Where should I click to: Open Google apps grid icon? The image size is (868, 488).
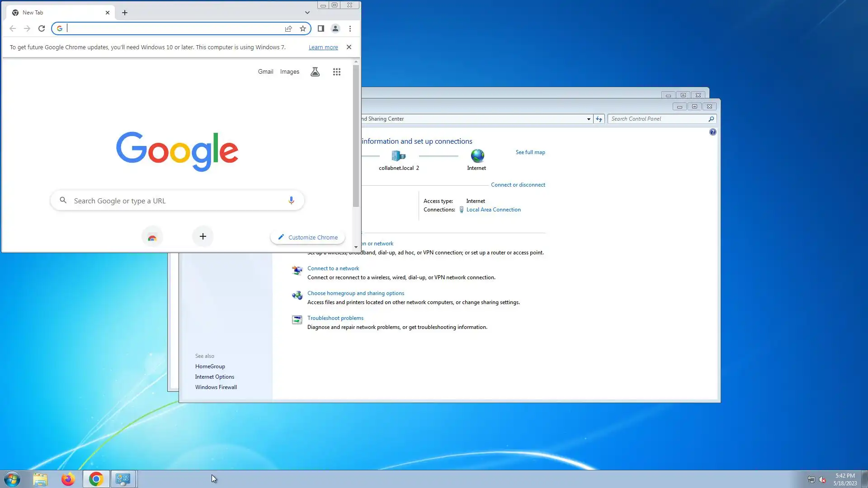pyautogui.click(x=337, y=72)
